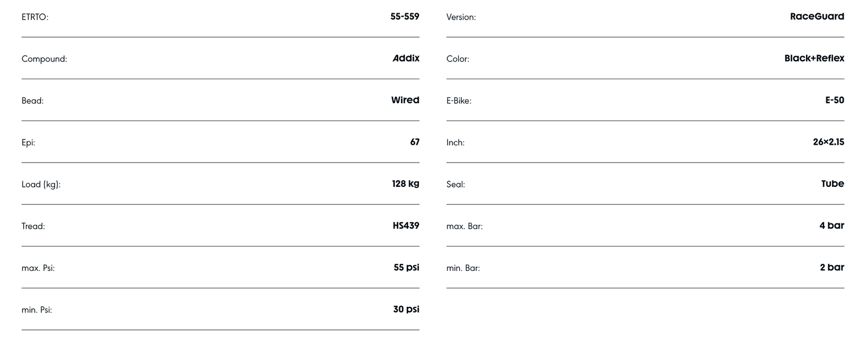868x338 pixels.
Task: Select the Addix compound value
Action: (x=406, y=58)
